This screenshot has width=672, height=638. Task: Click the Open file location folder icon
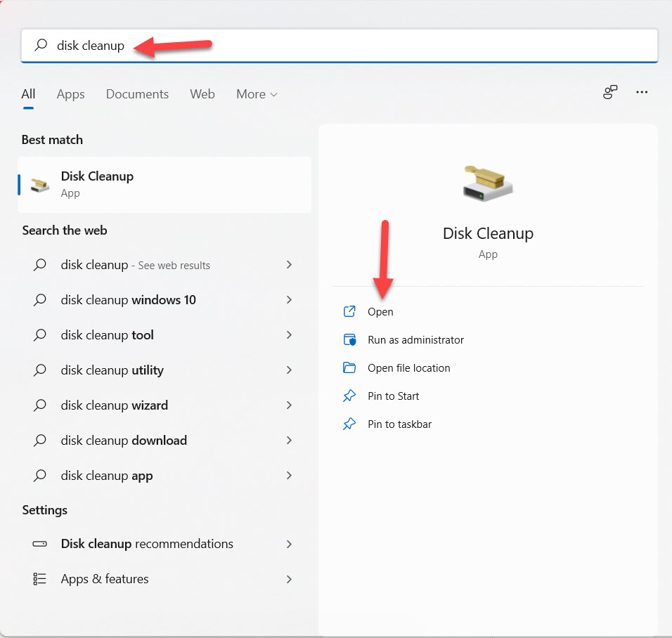pyautogui.click(x=349, y=368)
